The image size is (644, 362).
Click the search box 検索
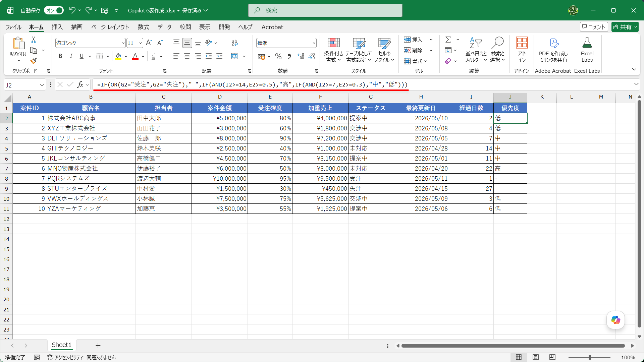[x=325, y=10]
